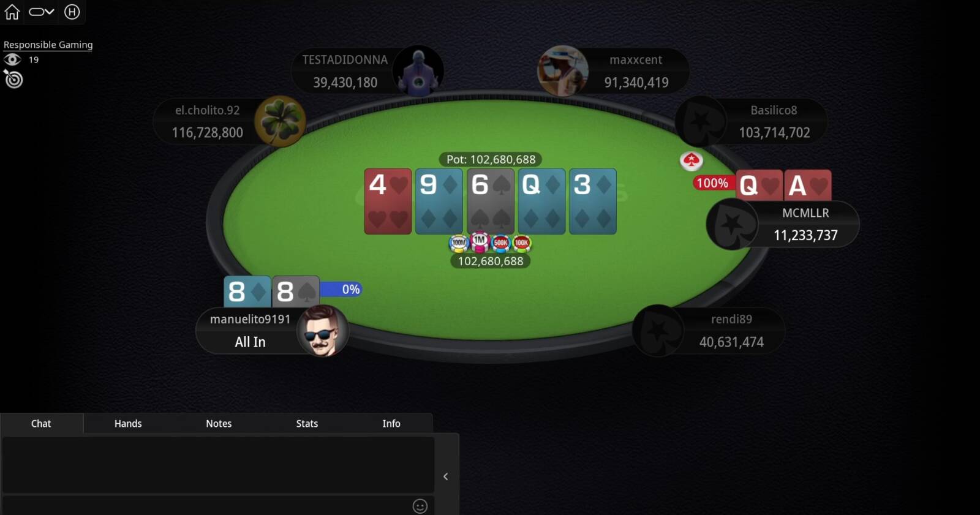980x515 pixels.
Task: Collapse the chat panel with the chevron
Action: [x=446, y=476]
